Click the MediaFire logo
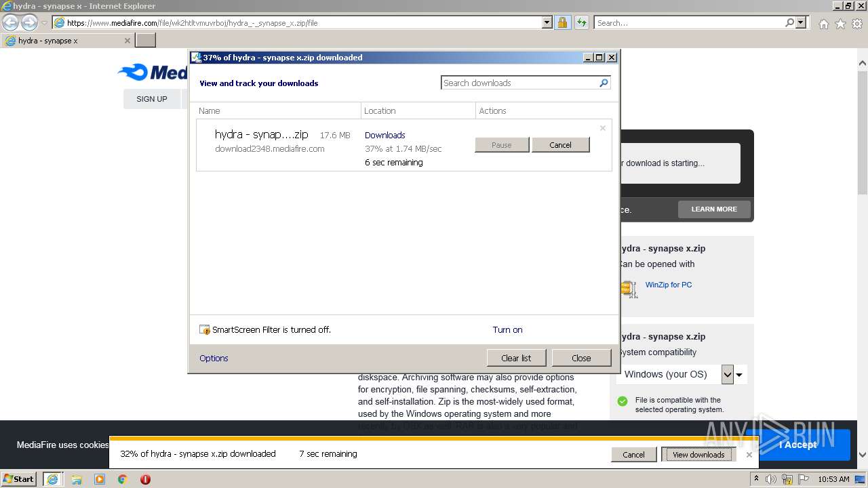This screenshot has width=868, height=488. [153, 72]
